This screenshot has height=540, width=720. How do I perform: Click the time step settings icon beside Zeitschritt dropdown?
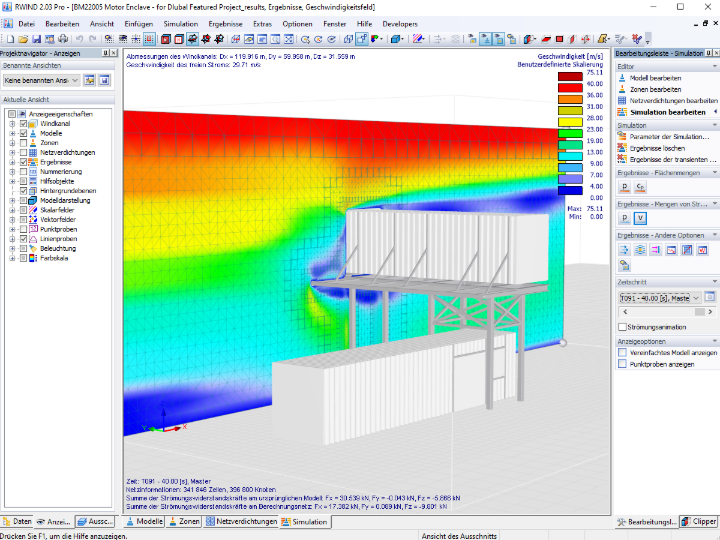[710, 297]
